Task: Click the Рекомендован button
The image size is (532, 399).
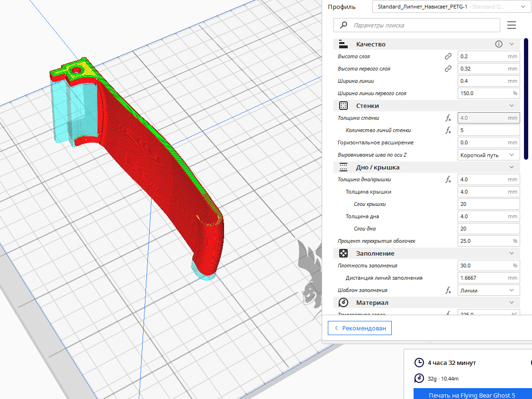Action: click(x=360, y=328)
